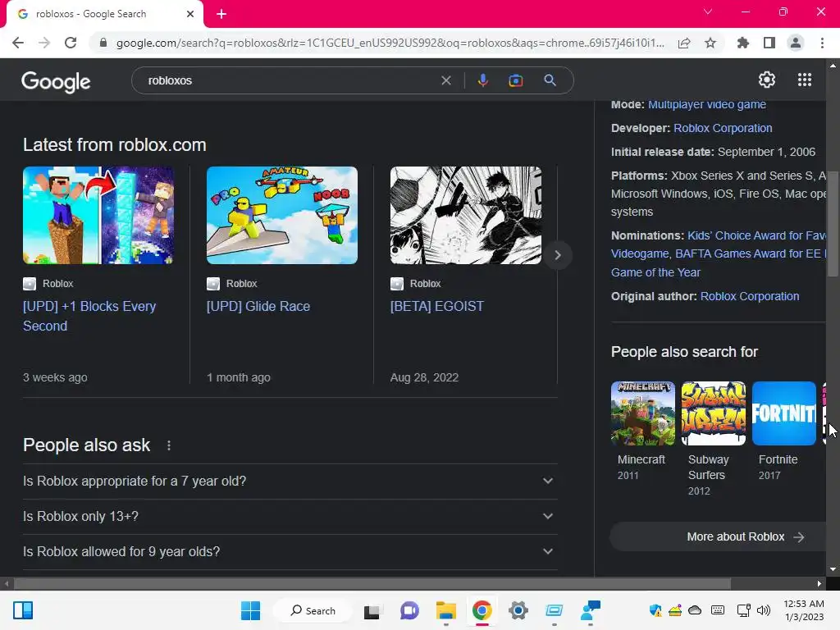Open the Chrome profile avatar
The width and height of the screenshot is (840, 630).
[796, 43]
